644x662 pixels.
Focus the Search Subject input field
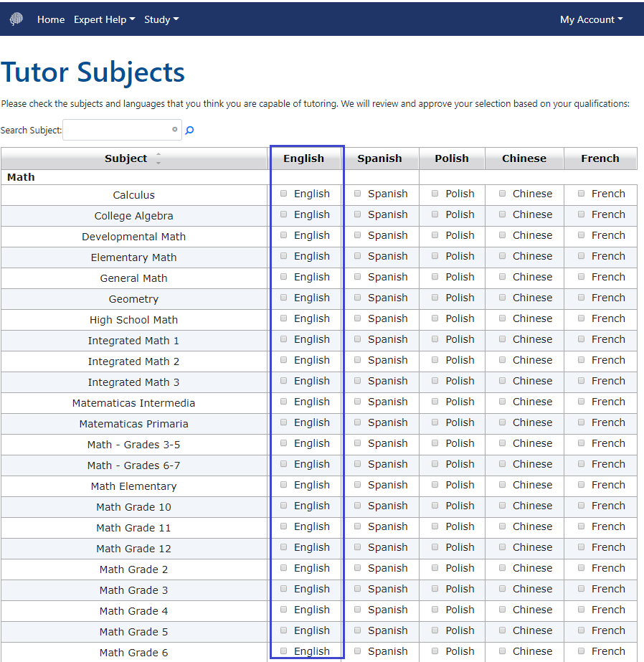(118, 130)
